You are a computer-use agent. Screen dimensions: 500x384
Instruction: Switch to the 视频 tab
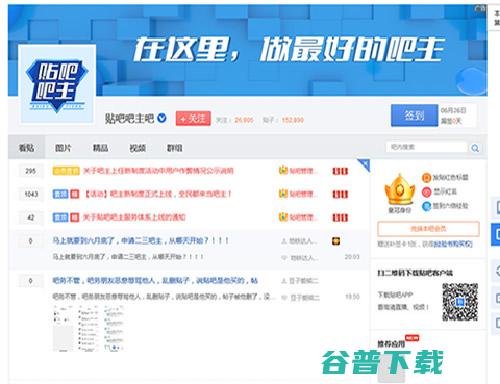pyautogui.click(x=138, y=148)
